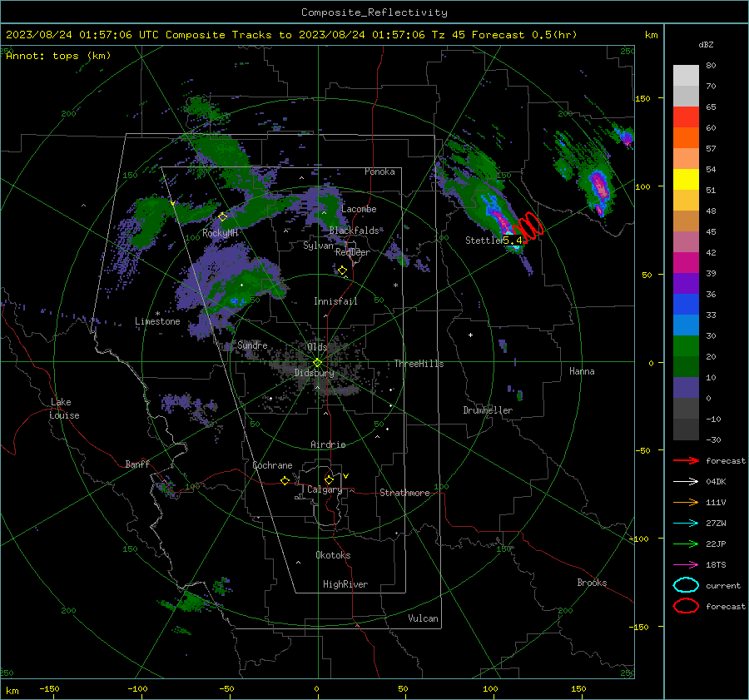
Task: Click the cyan current ellipse legend icon
Action: 686,585
